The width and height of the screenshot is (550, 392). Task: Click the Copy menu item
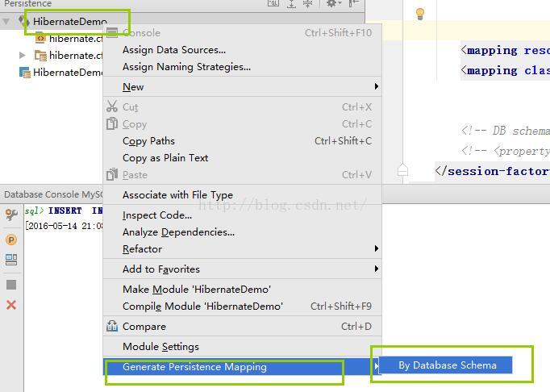(242, 124)
